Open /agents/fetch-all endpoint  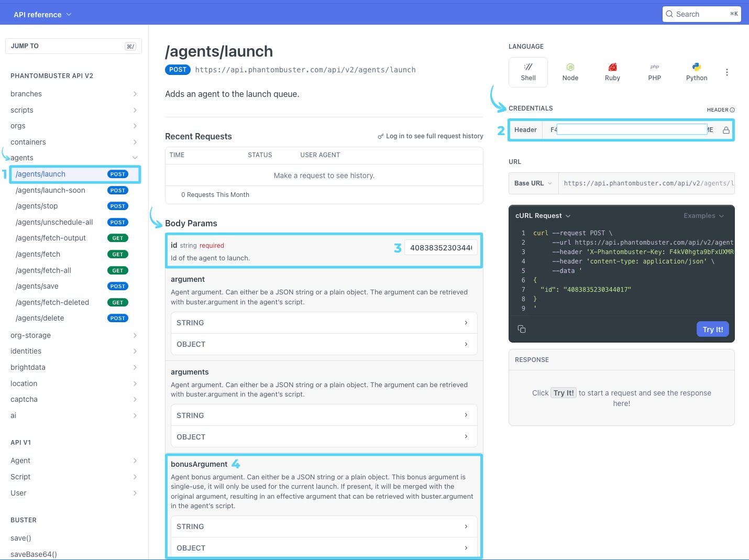coord(71,270)
